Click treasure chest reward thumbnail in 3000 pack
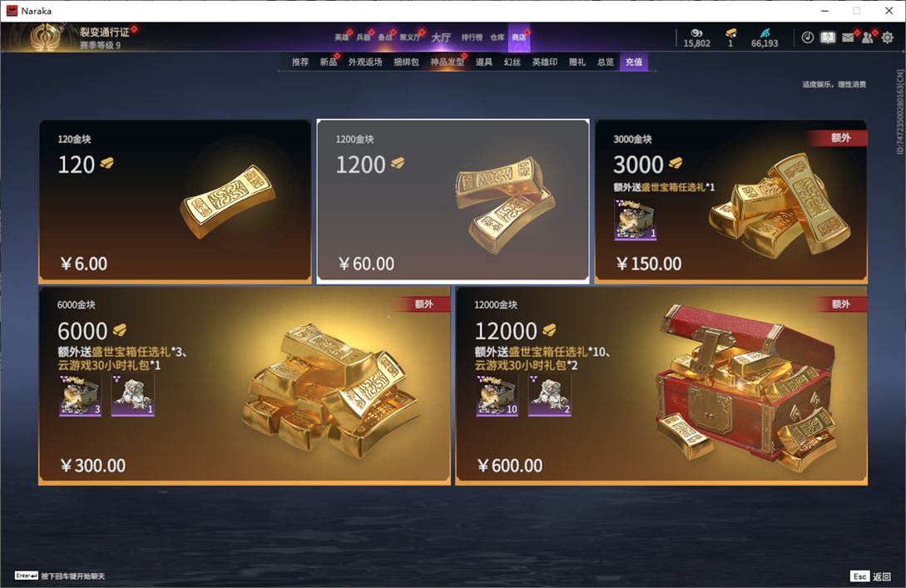906x588 pixels. [636, 219]
